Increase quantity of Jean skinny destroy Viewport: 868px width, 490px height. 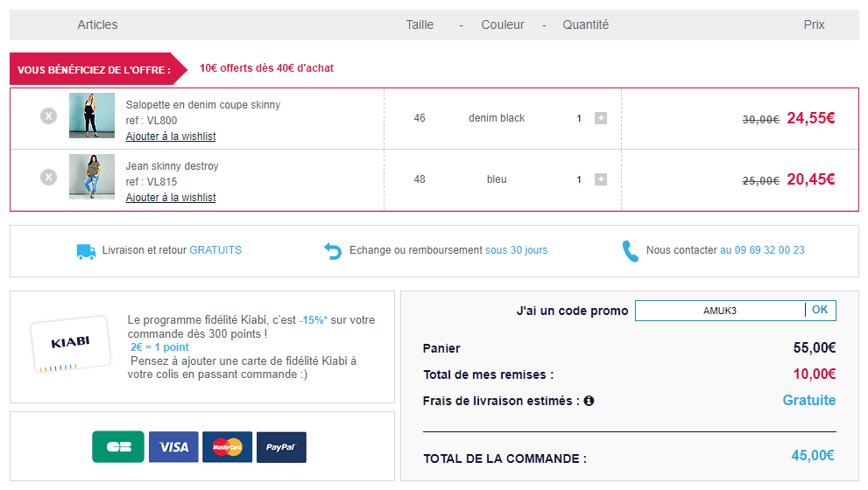pyautogui.click(x=601, y=179)
